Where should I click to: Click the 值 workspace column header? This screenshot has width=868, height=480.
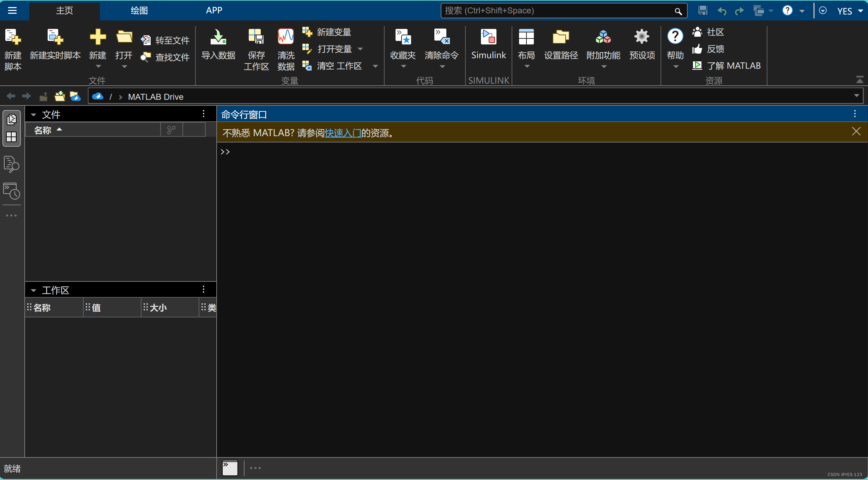(x=112, y=308)
